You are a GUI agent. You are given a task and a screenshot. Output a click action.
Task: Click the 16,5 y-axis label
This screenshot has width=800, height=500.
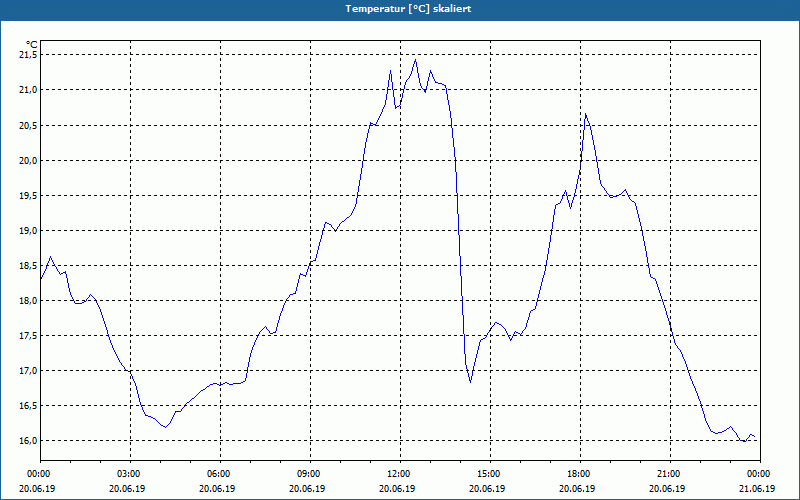pyautogui.click(x=28, y=406)
